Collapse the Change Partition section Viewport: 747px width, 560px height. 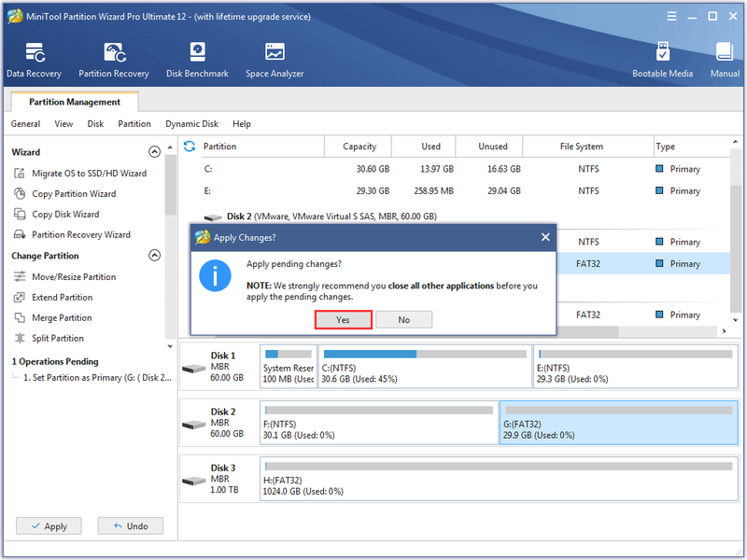tap(154, 256)
